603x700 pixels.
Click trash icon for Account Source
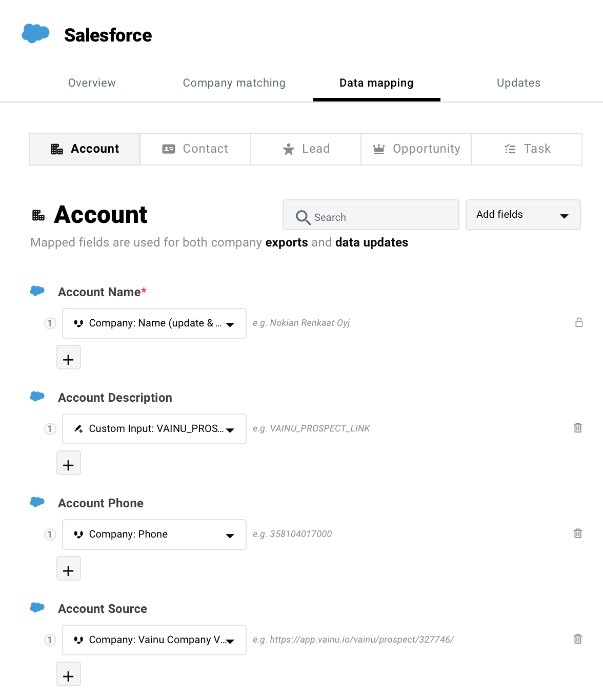click(x=578, y=639)
